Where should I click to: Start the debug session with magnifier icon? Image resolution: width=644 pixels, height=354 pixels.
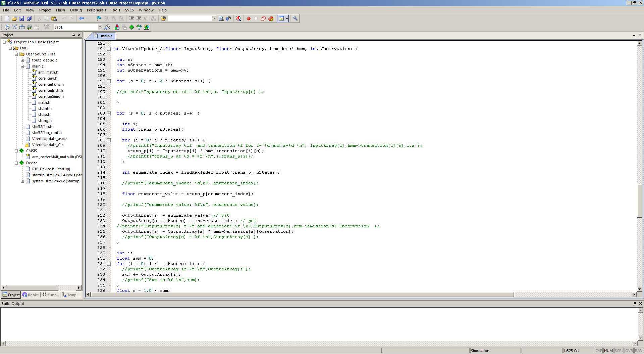tap(238, 18)
